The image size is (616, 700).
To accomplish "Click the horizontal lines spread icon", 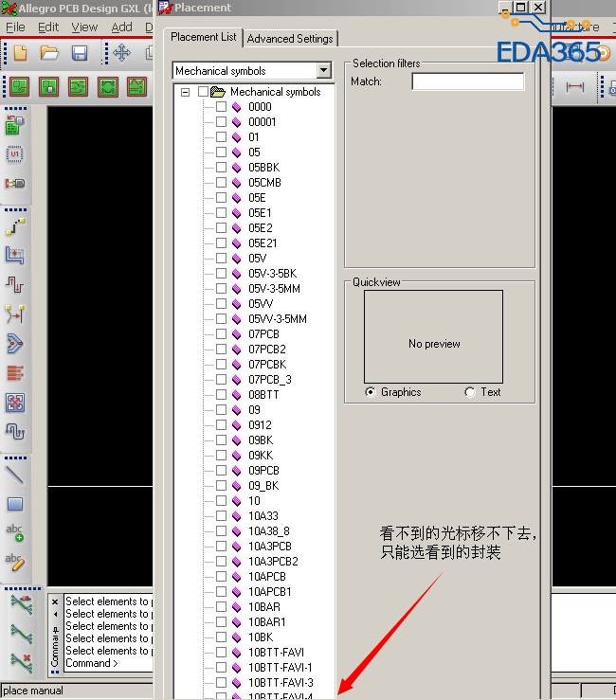I will tap(15, 373).
